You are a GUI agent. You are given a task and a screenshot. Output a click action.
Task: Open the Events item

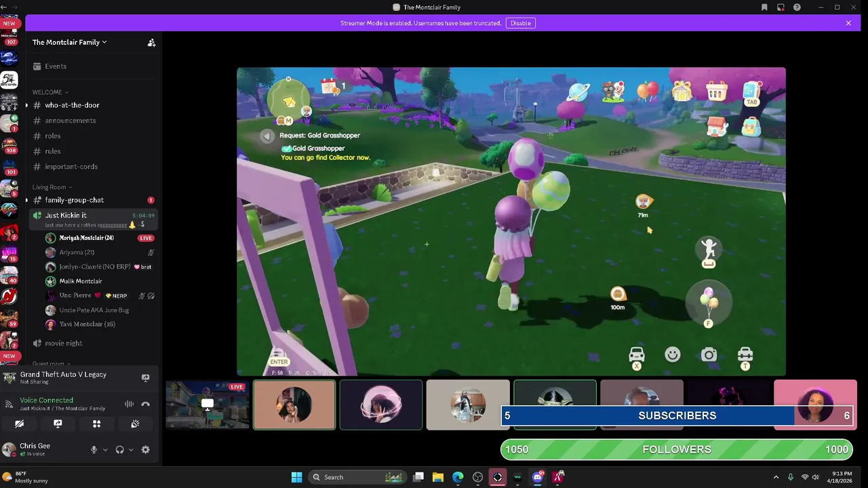coord(93,66)
